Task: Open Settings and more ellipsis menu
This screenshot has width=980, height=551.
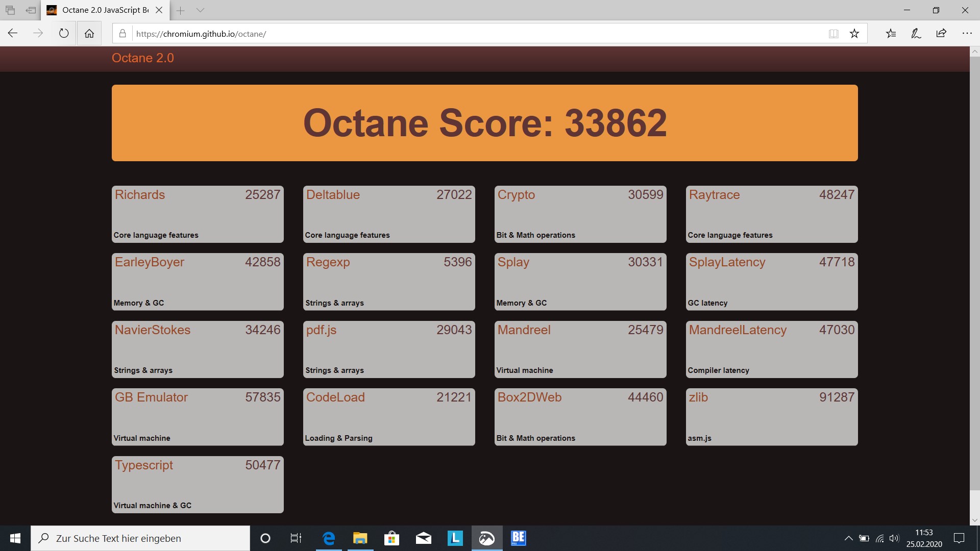Action: point(967,34)
